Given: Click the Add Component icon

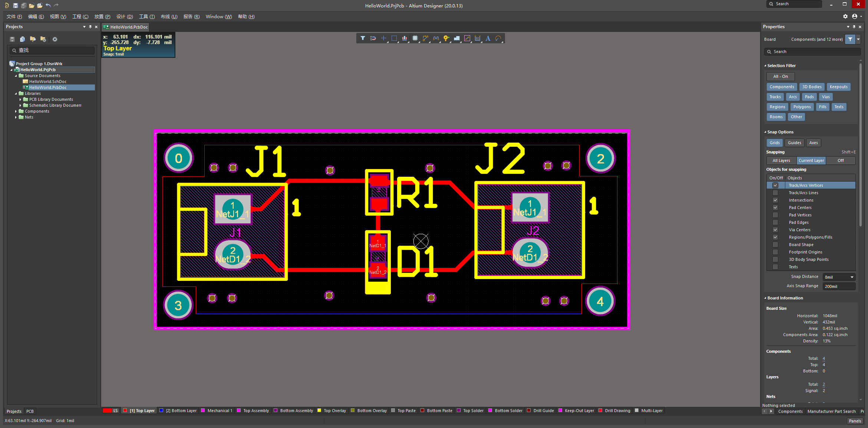Looking at the screenshot, I should [415, 38].
